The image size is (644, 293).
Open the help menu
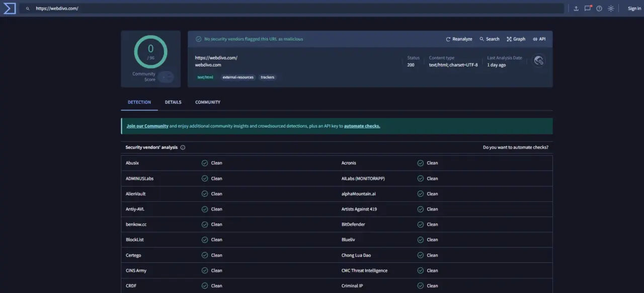599,8
